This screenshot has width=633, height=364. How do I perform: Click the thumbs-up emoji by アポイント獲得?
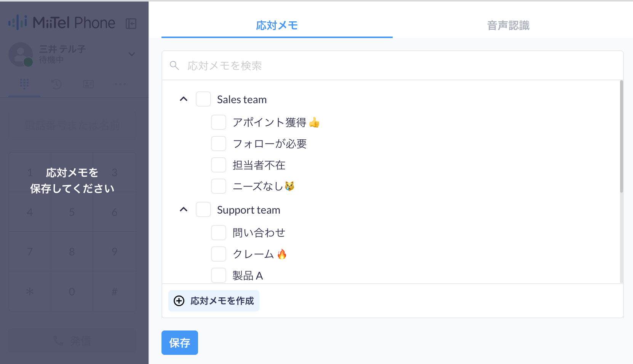pyautogui.click(x=314, y=122)
